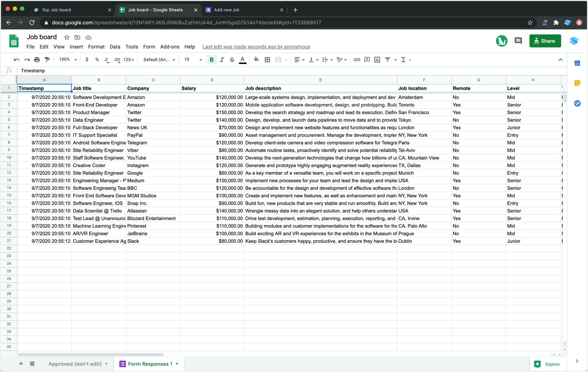Open the comment history icon
The image size is (588, 372).
coord(518,41)
